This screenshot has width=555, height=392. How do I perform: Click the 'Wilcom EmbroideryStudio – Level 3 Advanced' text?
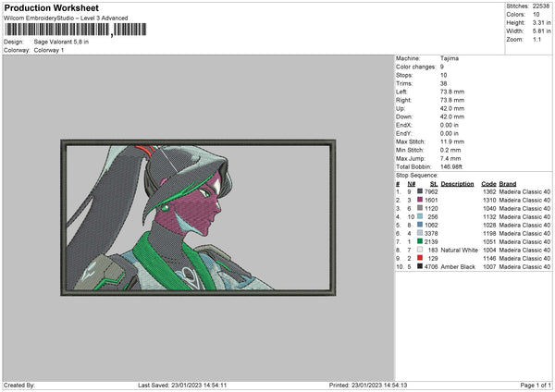(x=66, y=18)
